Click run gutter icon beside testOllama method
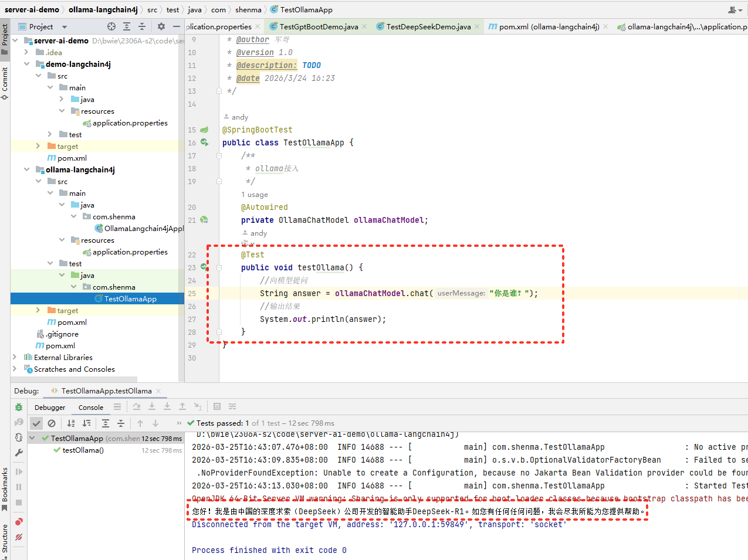This screenshot has width=748, height=560. tap(204, 267)
